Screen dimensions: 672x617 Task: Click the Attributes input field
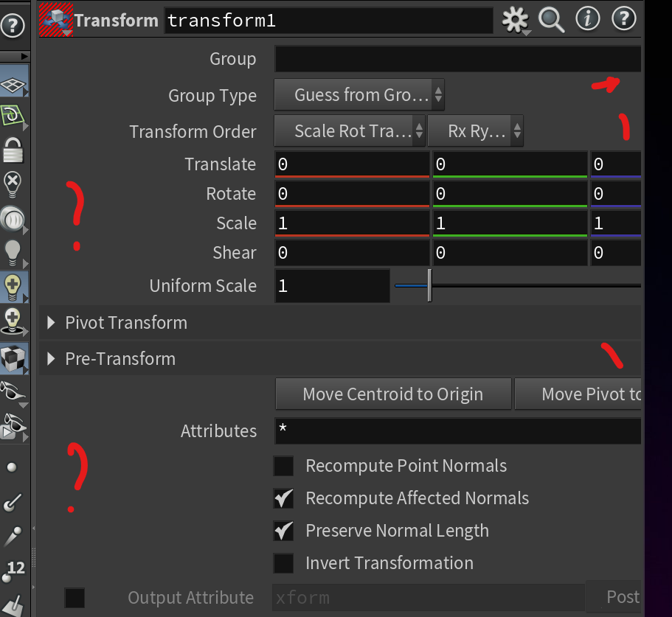pyautogui.click(x=458, y=431)
